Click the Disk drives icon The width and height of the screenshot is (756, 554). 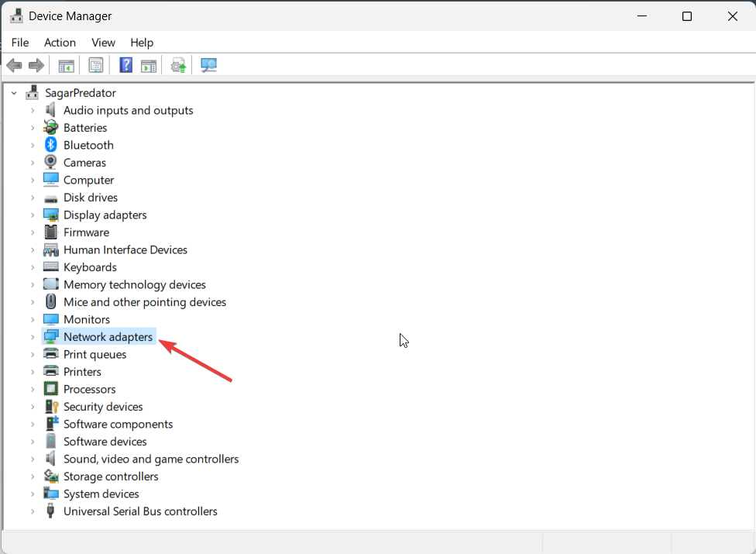click(50, 198)
